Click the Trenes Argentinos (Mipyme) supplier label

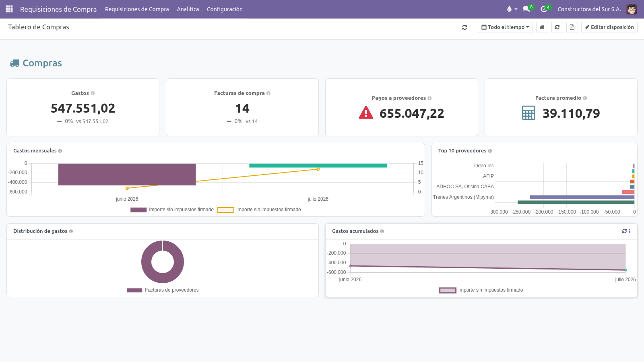(463, 197)
